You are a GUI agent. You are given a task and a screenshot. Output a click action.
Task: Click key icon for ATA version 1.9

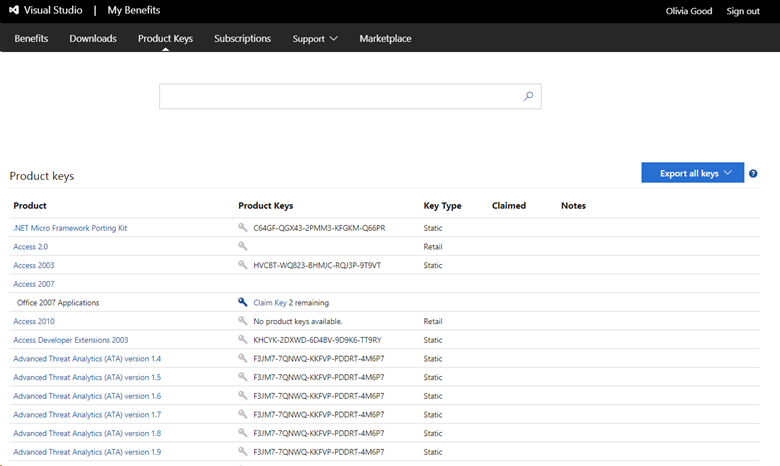point(242,451)
